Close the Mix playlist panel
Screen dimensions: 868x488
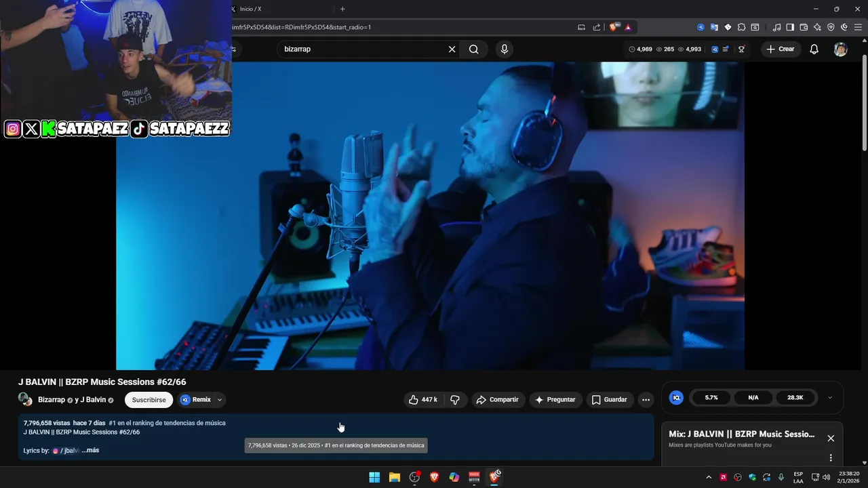pyautogui.click(x=831, y=439)
